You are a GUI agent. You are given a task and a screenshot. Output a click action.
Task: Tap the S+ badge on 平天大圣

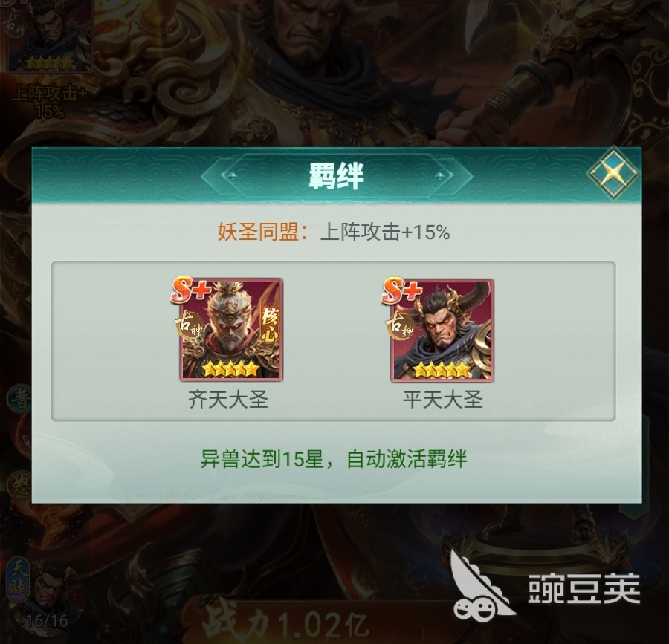click(x=401, y=290)
